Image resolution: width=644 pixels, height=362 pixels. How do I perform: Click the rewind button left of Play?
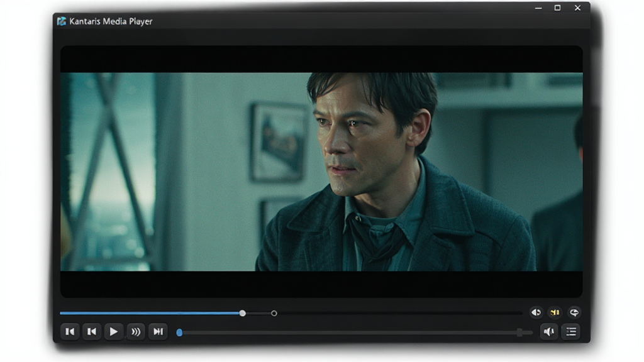coord(92,332)
